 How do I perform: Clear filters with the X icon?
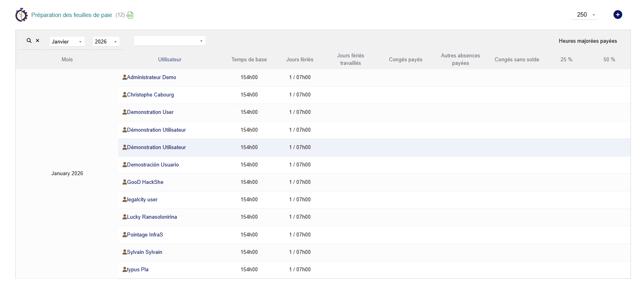(x=38, y=41)
